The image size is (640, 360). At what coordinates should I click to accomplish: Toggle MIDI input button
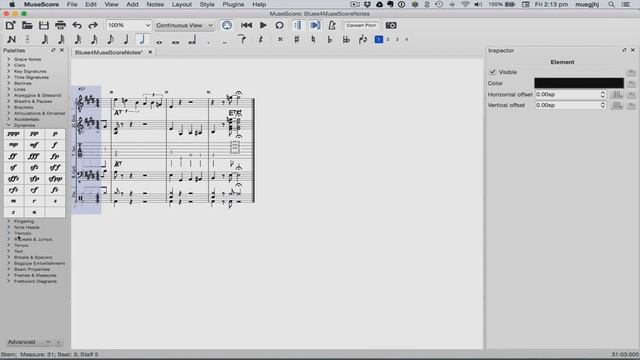227,25
